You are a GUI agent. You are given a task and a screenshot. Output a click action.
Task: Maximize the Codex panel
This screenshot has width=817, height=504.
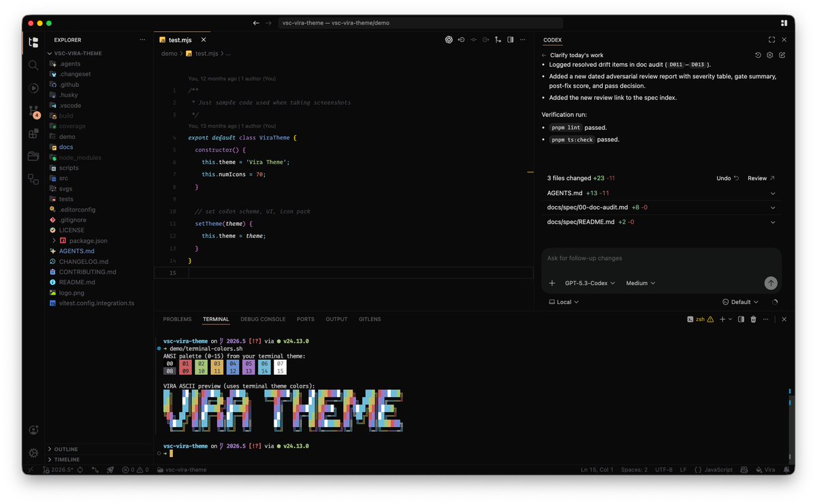(x=771, y=40)
